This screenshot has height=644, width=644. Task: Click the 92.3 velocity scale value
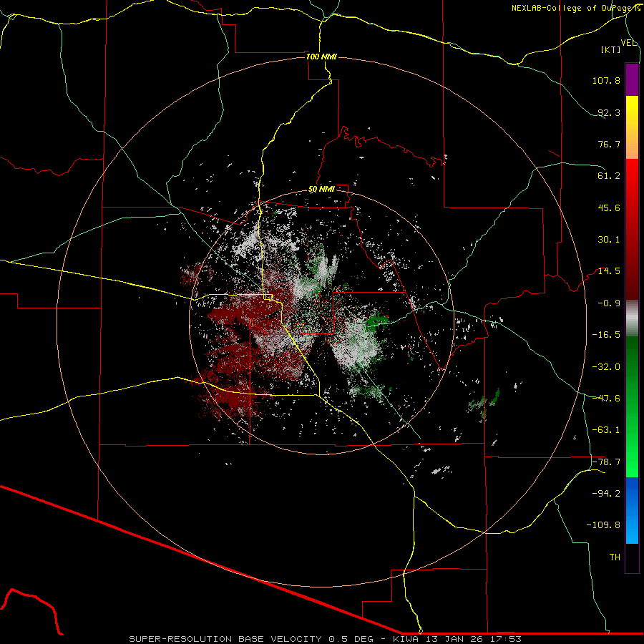pyautogui.click(x=609, y=112)
